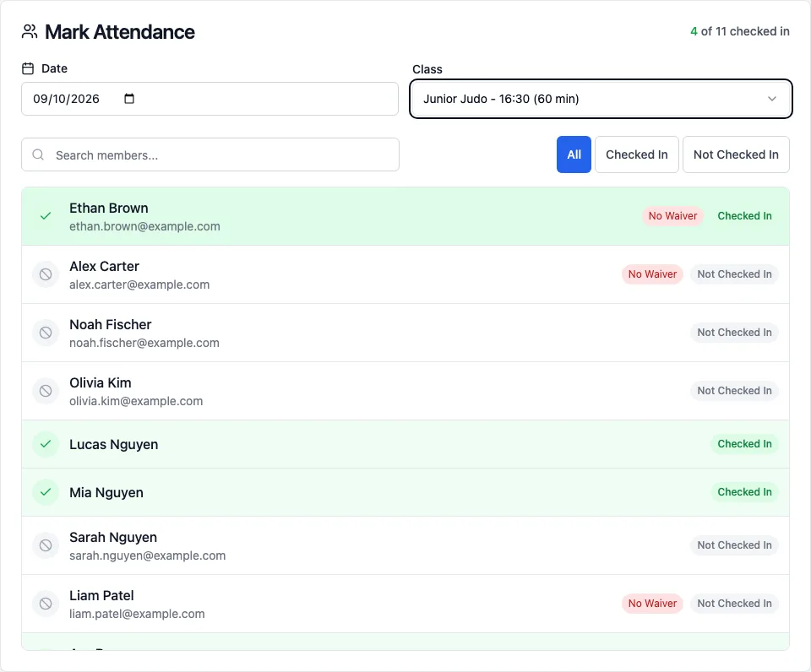
Task: Click Liam Patel's Not Checked In badge
Action: 734,604
